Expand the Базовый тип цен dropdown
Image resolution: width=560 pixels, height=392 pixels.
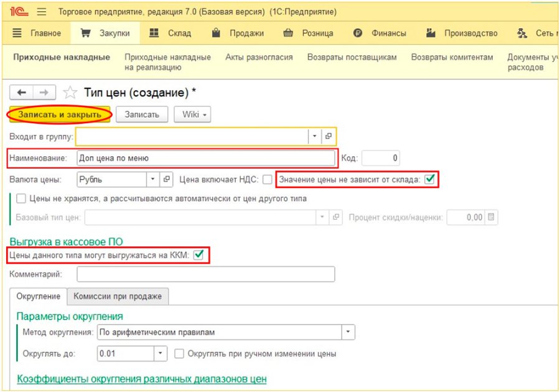tap(322, 217)
